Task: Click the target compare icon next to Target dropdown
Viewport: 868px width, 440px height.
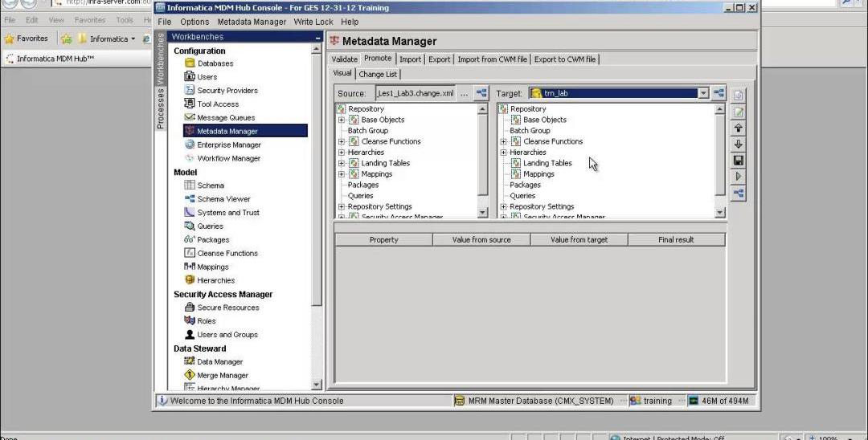Action: point(719,93)
